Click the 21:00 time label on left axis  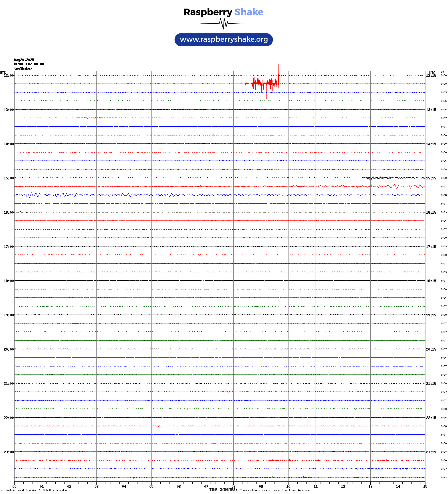click(x=9, y=384)
